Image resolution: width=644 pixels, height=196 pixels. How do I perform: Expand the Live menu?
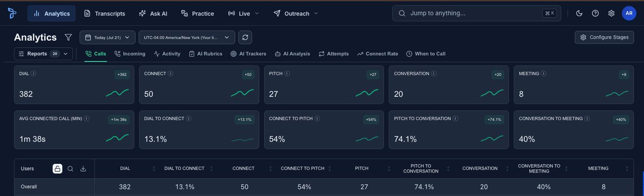(x=244, y=13)
